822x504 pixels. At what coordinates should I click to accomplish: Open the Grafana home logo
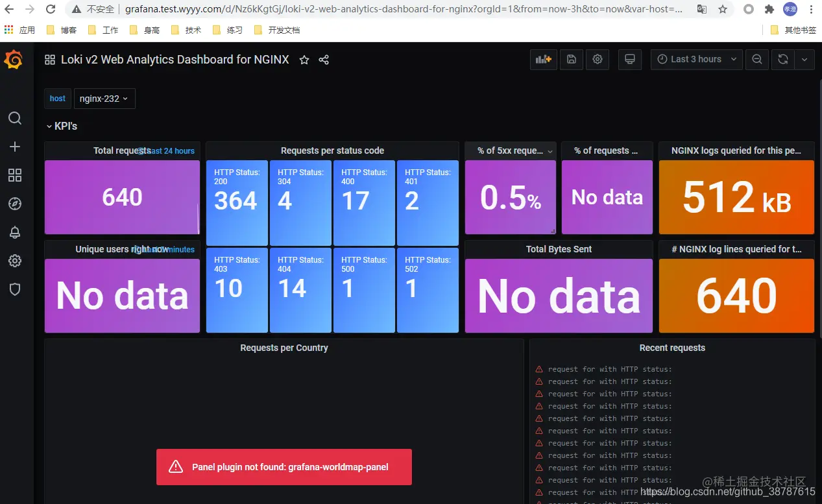(x=14, y=60)
